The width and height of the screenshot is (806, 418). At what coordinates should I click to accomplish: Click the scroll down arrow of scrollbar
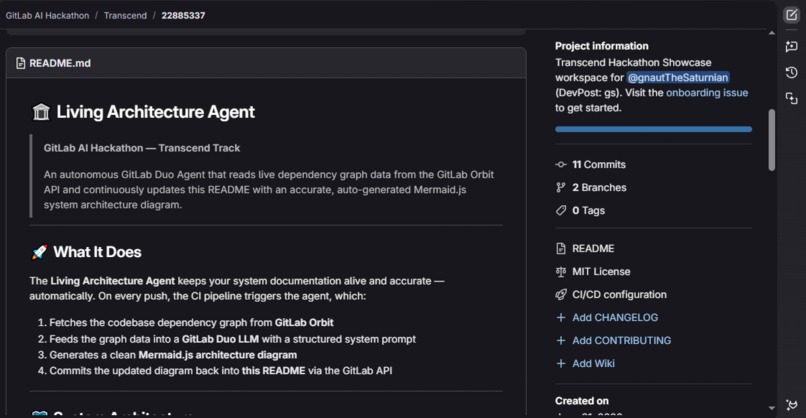pos(772,408)
